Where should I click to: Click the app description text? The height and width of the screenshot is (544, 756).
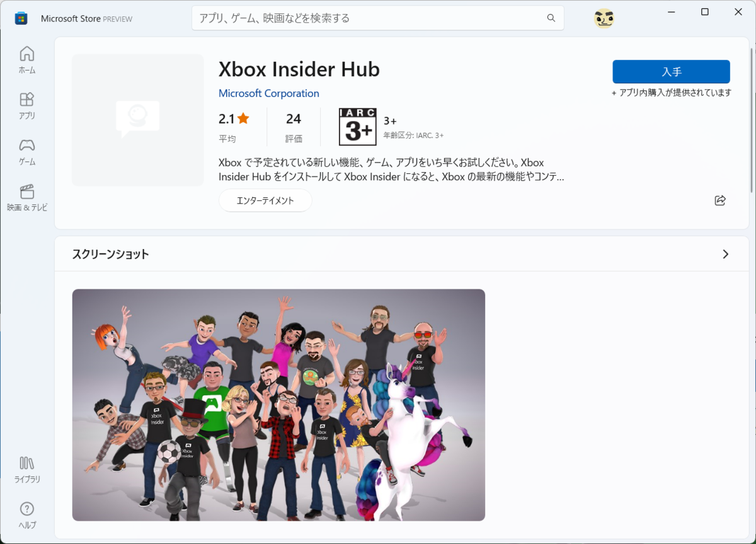point(391,170)
